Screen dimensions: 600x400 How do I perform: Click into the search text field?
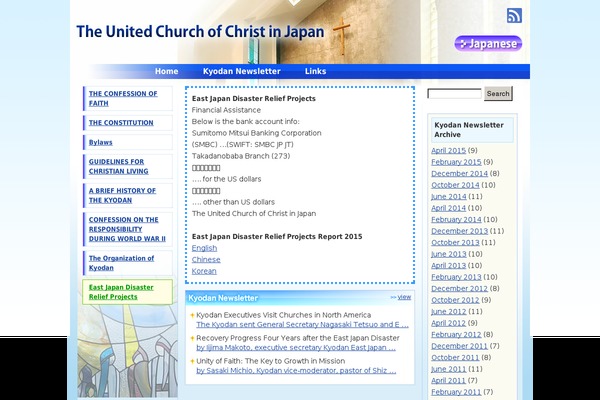[x=454, y=94]
